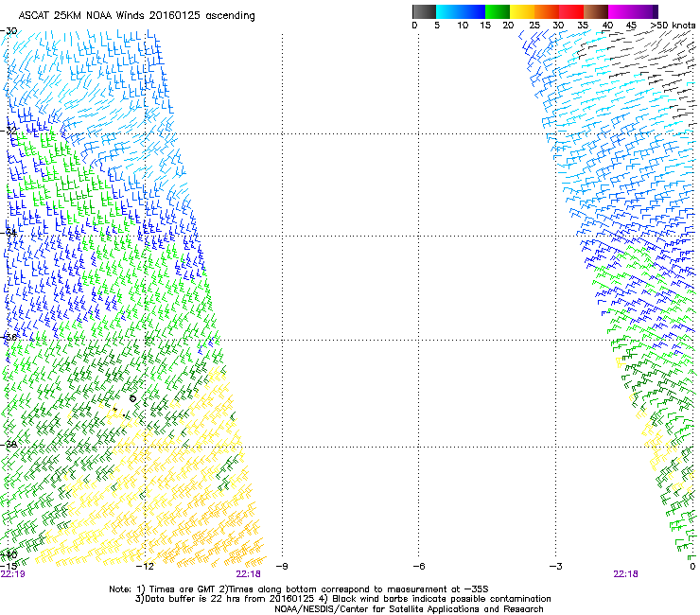700x615 pixels.
Task: Click the '10' label under the color bar
Action: pos(463,26)
